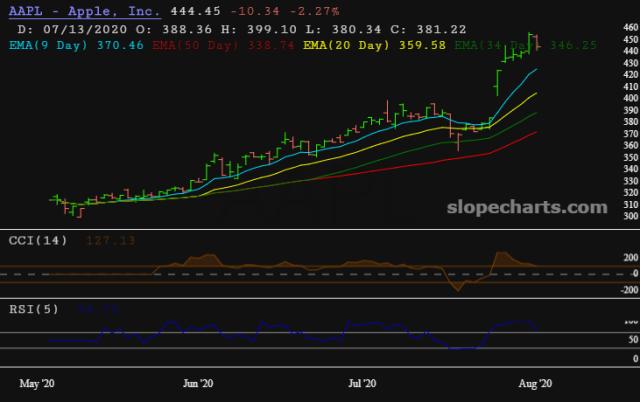Select the EMA 34 value 346.25
Image resolution: width=640 pixels, height=402 pixels.
click(x=573, y=45)
